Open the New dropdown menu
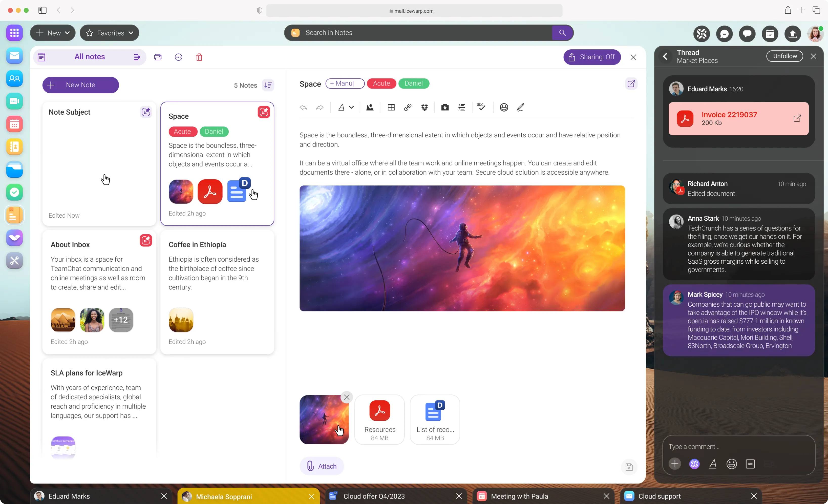828x504 pixels. pyautogui.click(x=53, y=33)
